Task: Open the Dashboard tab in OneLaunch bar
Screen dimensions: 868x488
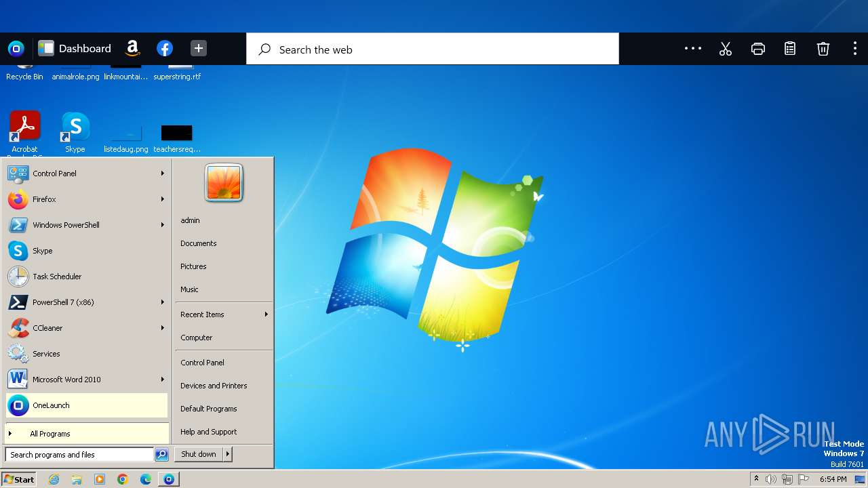Action: tap(75, 49)
